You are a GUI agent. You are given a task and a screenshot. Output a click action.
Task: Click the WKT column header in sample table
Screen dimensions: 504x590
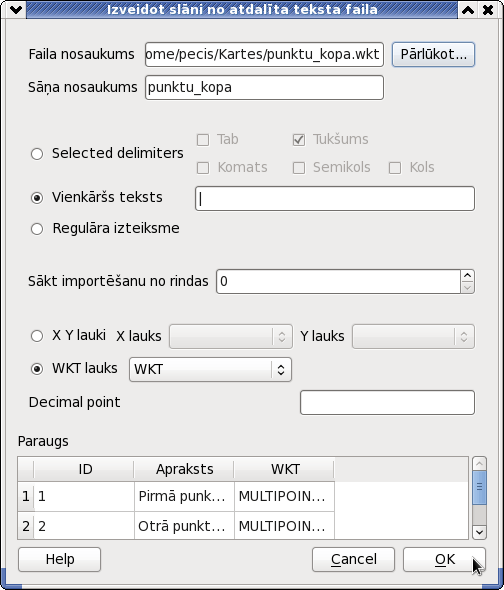(285, 469)
